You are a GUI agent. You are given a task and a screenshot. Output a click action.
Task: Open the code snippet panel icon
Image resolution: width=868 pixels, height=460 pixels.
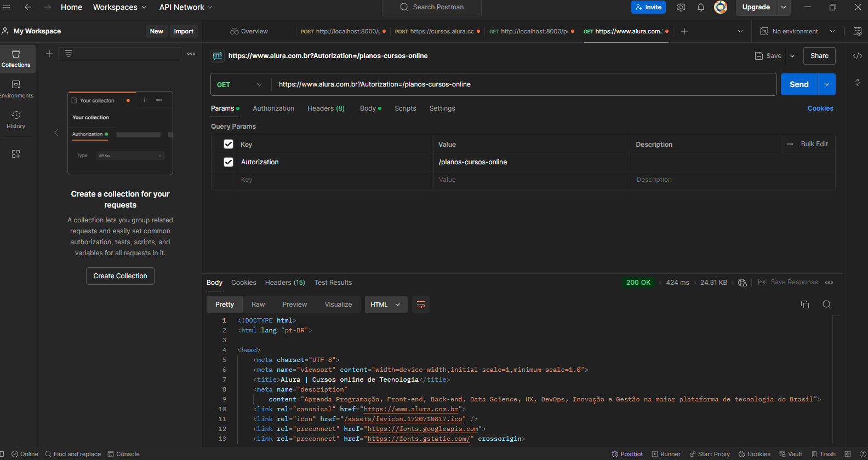tap(858, 56)
